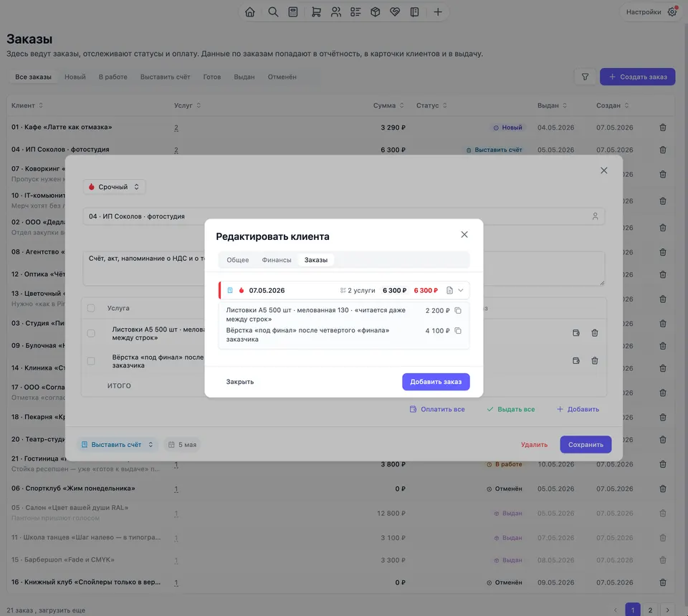688x616 pixels.
Task: Open the clients people icon
Action: tap(335, 12)
